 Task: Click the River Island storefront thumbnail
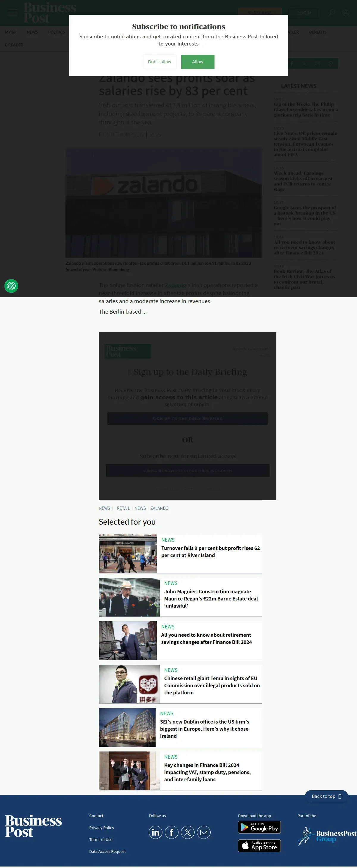click(128, 553)
